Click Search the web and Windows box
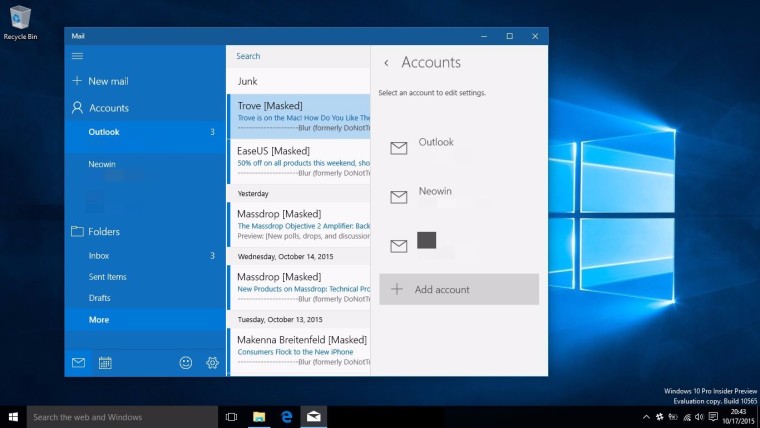760x428 pixels. (x=122, y=417)
